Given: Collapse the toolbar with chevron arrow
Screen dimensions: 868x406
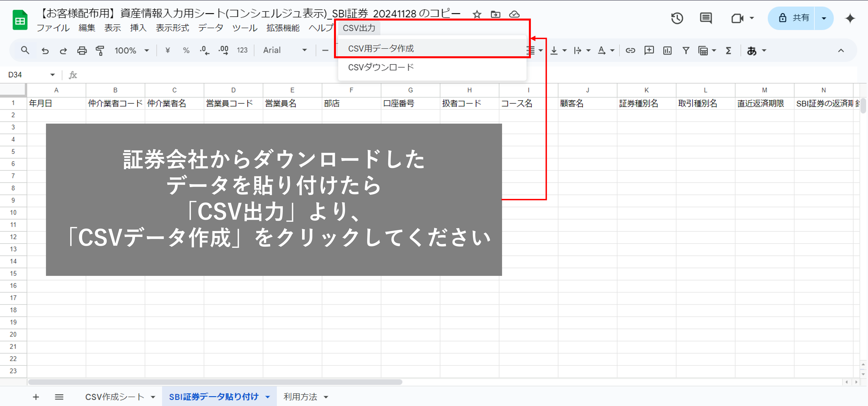Looking at the screenshot, I should [841, 51].
